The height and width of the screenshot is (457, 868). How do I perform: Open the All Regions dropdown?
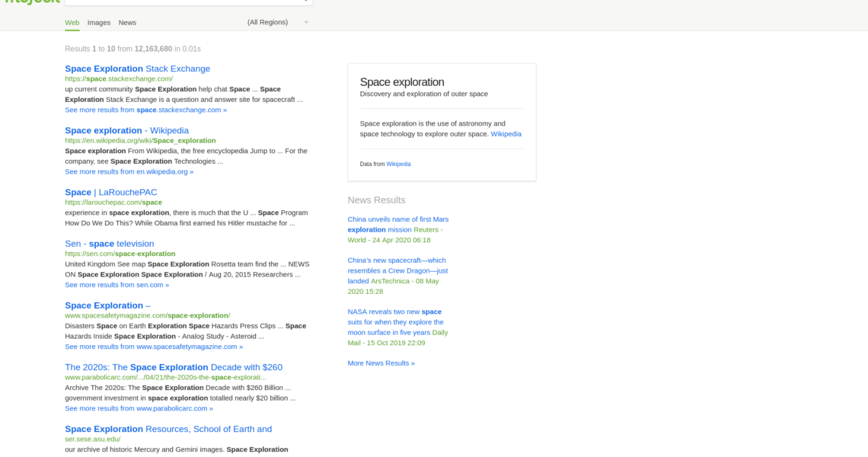[x=277, y=22]
